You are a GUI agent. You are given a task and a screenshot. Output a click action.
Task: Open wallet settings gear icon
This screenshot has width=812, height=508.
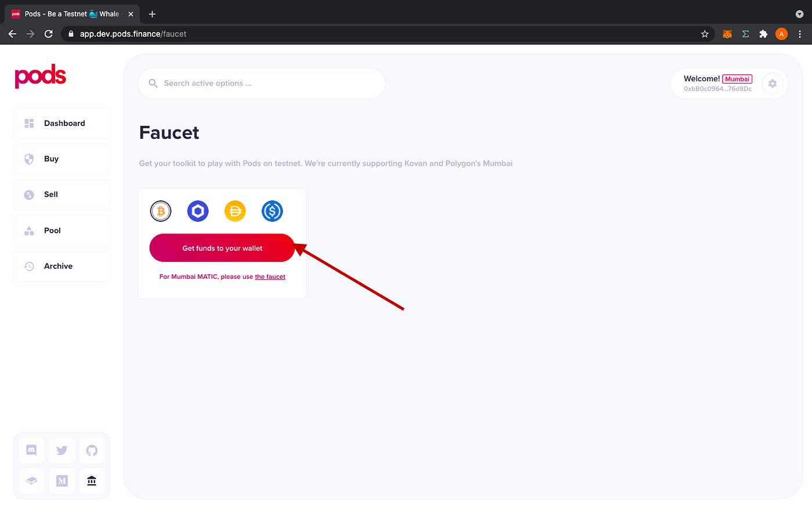point(773,84)
